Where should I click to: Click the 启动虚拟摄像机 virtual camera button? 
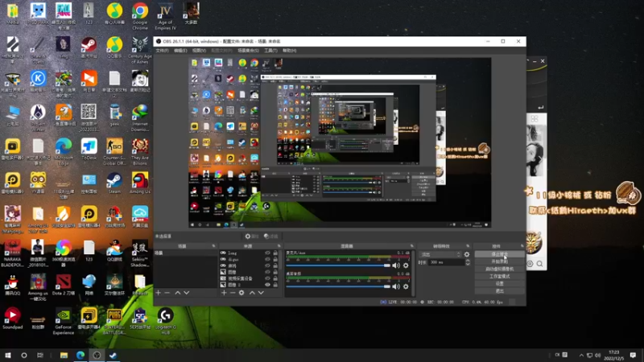coord(499,269)
